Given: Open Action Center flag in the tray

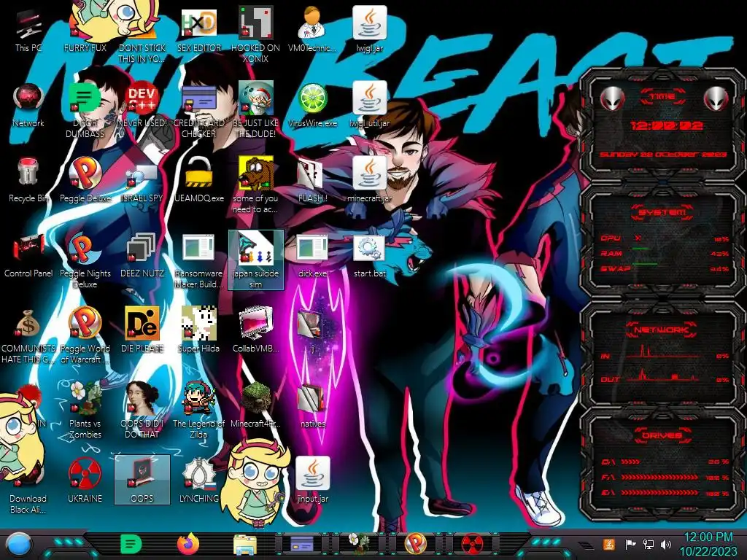Looking at the screenshot, I should pyautogui.click(x=631, y=544).
